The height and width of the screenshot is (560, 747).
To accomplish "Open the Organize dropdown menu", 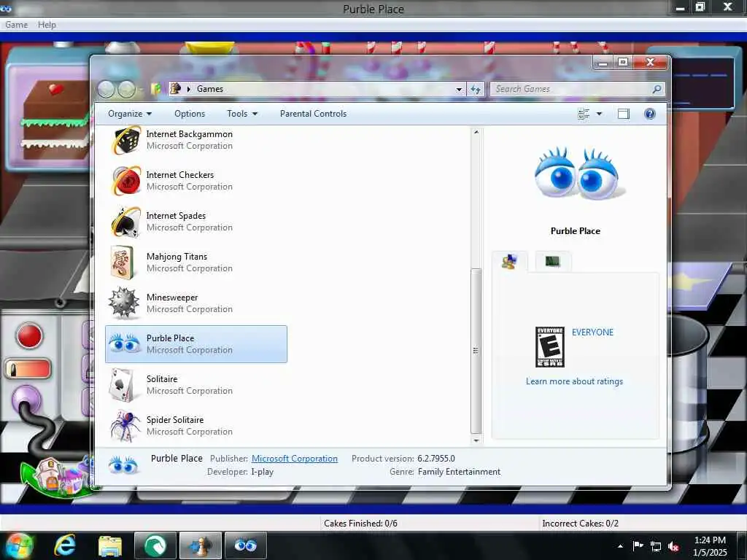I will click(130, 114).
